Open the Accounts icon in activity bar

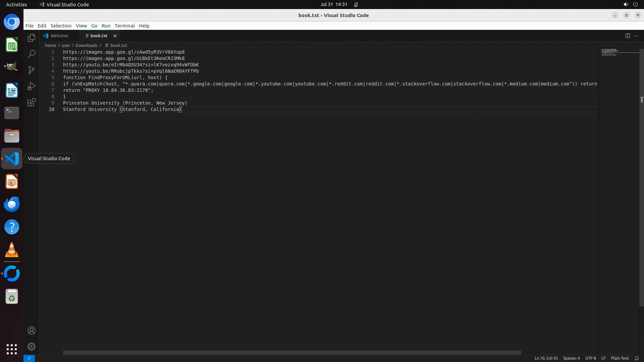click(x=32, y=330)
